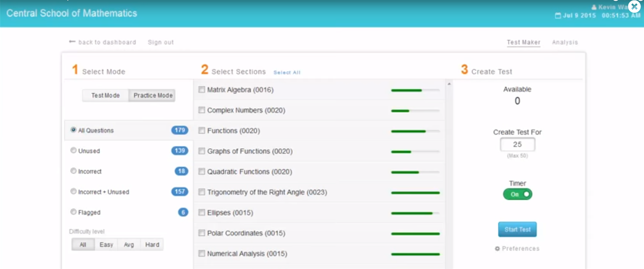Choose the Incorrect + Unused radio option
644x269 pixels.
[74, 192]
